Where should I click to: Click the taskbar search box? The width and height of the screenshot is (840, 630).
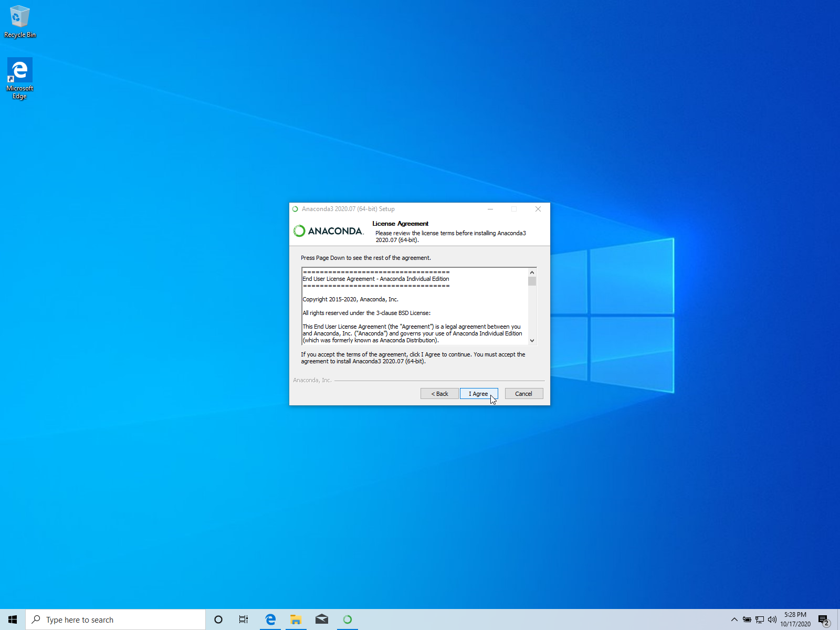115,619
